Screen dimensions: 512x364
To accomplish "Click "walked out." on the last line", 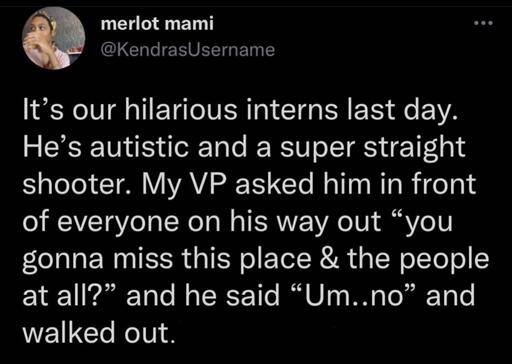I will pyautogui.click(x=99, y=332).
